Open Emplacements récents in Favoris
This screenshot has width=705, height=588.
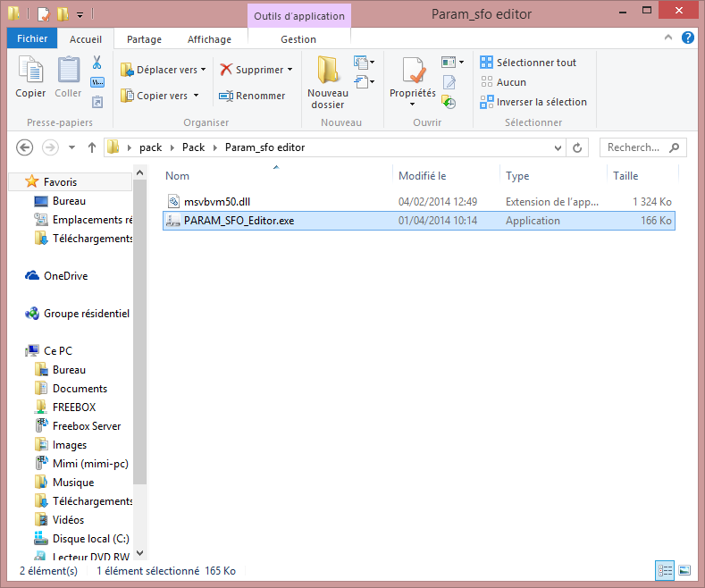[84, 220]
